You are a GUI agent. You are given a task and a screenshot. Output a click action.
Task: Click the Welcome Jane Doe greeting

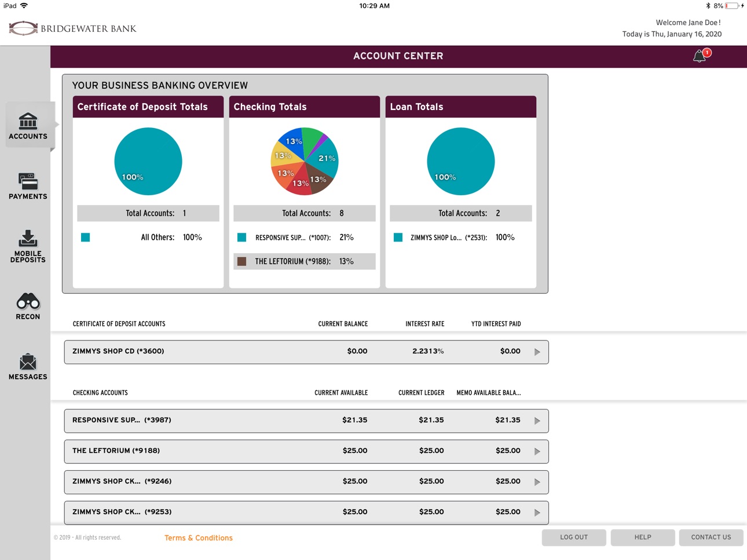tap(689, 23)
